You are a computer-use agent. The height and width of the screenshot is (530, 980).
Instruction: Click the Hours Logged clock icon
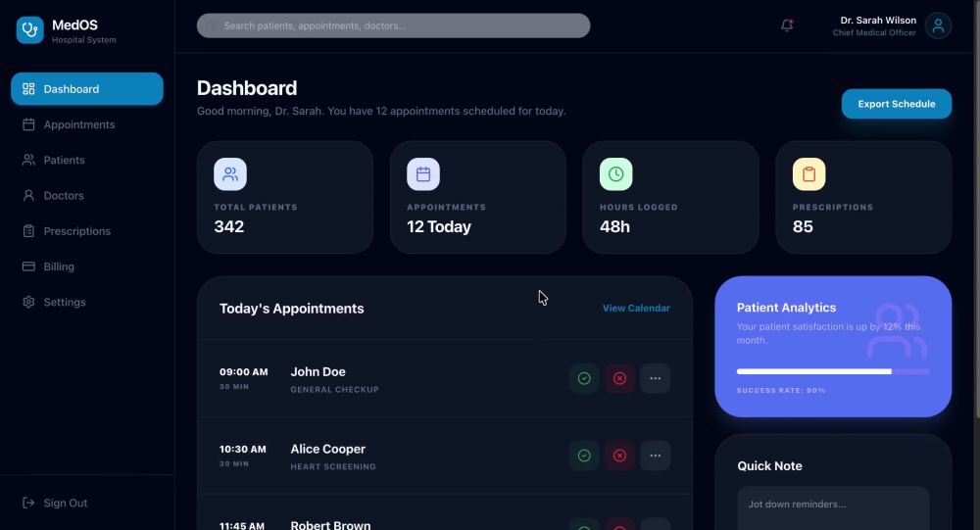pos(615,173)
